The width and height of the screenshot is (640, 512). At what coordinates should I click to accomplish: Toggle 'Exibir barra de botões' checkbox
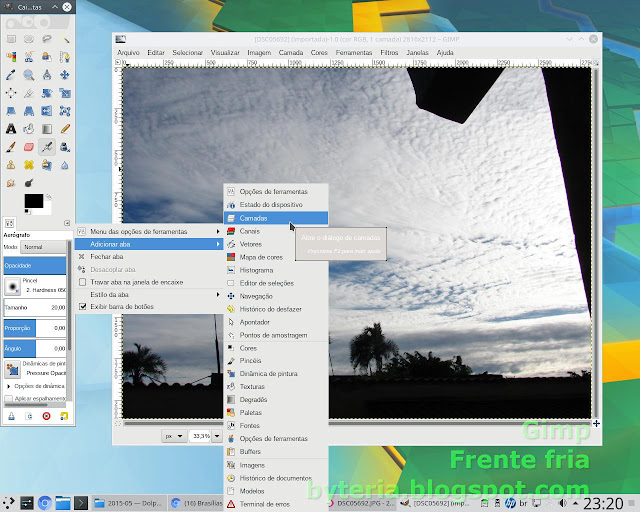tap(82, 306)
